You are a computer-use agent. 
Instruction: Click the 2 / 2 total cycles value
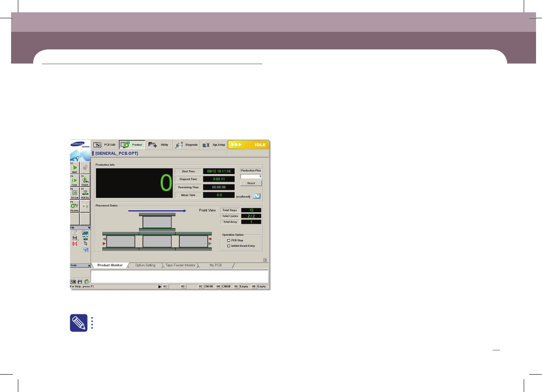[x=251, y=216]
